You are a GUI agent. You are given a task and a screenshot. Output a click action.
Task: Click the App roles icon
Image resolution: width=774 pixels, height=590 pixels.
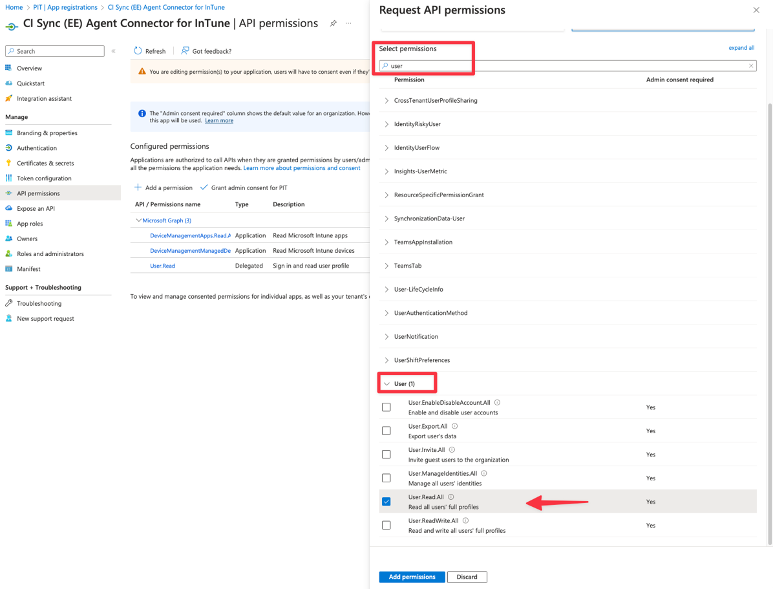coord(8,224)
